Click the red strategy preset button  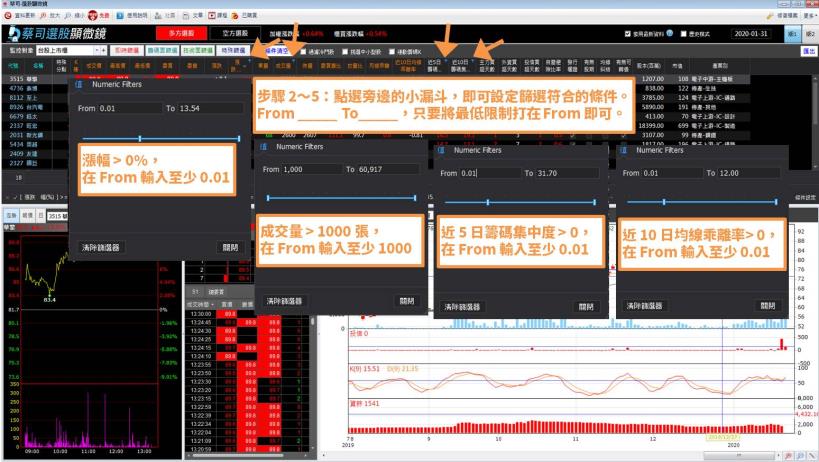(x=126, y=50)
